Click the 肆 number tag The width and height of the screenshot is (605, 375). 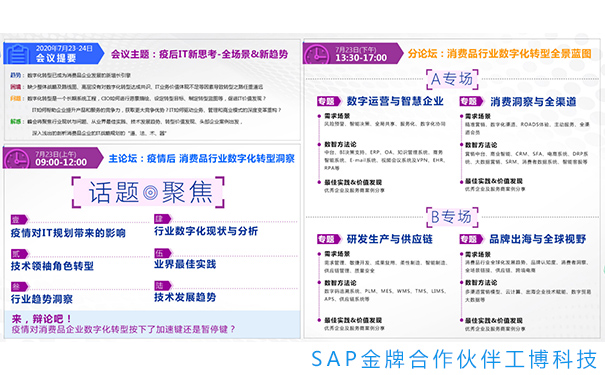[162, 219]
